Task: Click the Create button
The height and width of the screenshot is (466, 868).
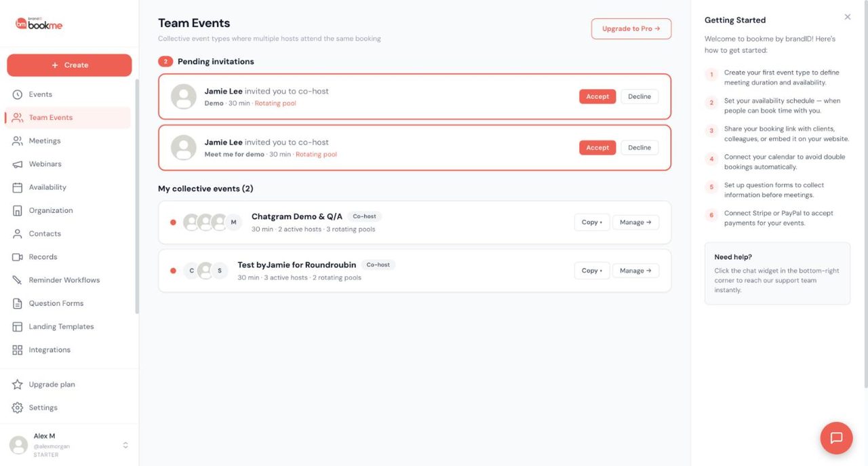Action: click(x=69, y=65)
